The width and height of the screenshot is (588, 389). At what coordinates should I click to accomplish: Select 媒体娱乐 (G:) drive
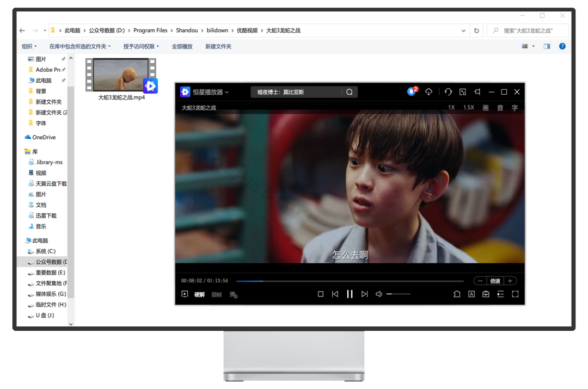coord(47,294)
